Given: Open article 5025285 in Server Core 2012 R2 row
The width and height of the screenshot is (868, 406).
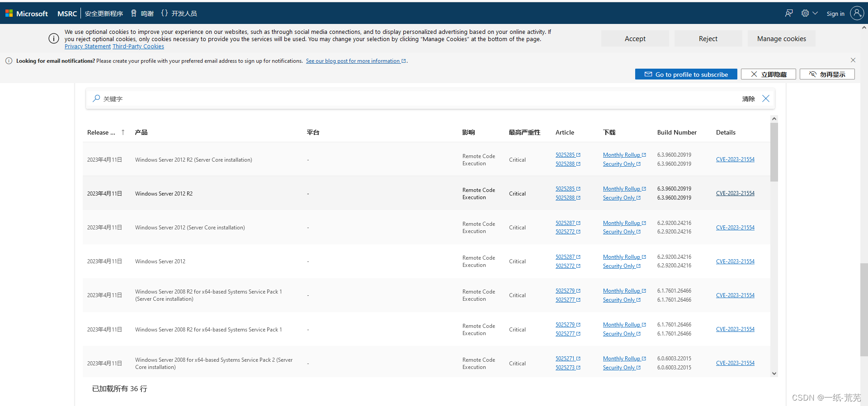Looking at the screenshot, I should tap(568, 155).
